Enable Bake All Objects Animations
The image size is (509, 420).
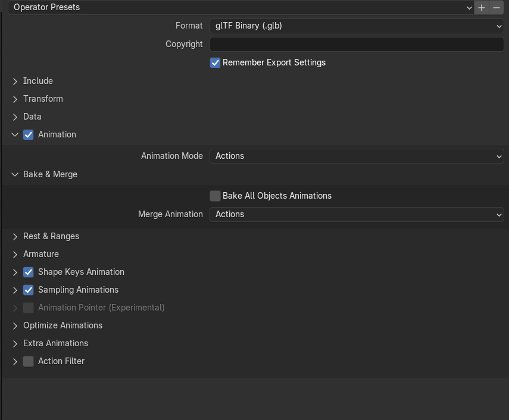pyautogui.click(x=216, y=196)
